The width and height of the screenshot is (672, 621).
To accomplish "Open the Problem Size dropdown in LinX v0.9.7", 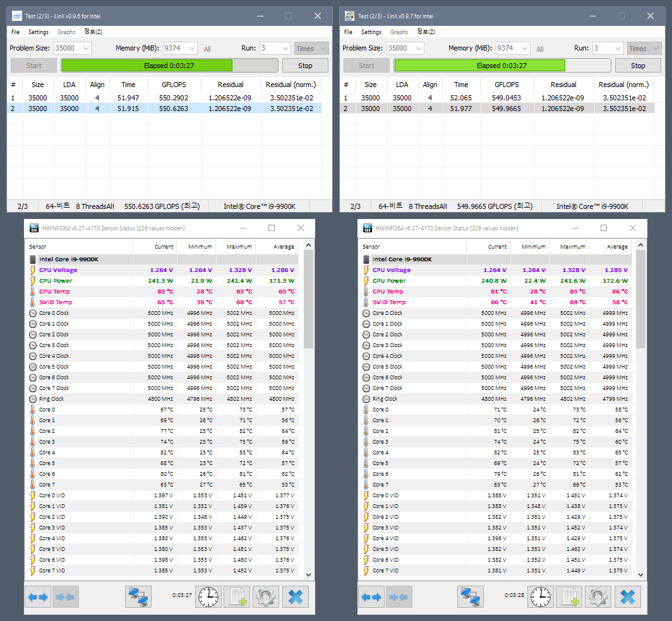I will (x=419, y=49).
